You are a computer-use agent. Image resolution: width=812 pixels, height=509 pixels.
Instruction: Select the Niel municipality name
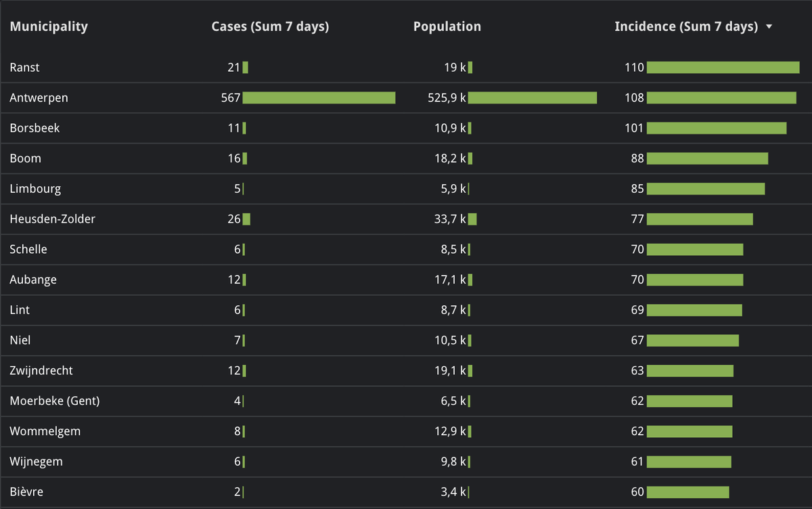coord(20,340)
